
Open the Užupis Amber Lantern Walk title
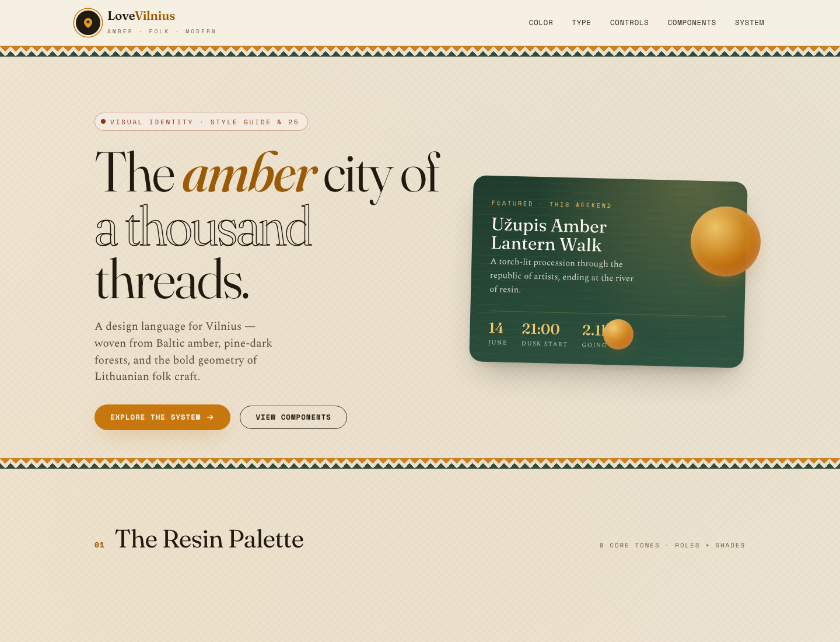[548, 235]
